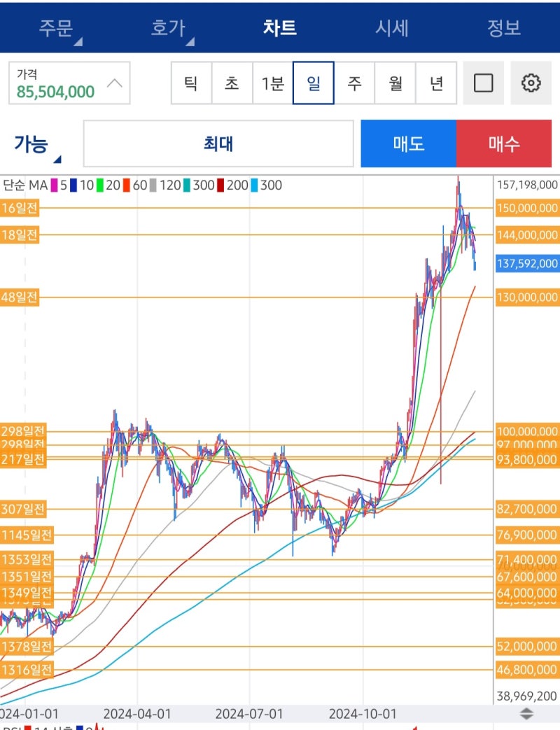Image resolution: width=560 pixels, height=730 pixels.
Task: Select the 주 weekly interval
Action: [x=354, y=83]
